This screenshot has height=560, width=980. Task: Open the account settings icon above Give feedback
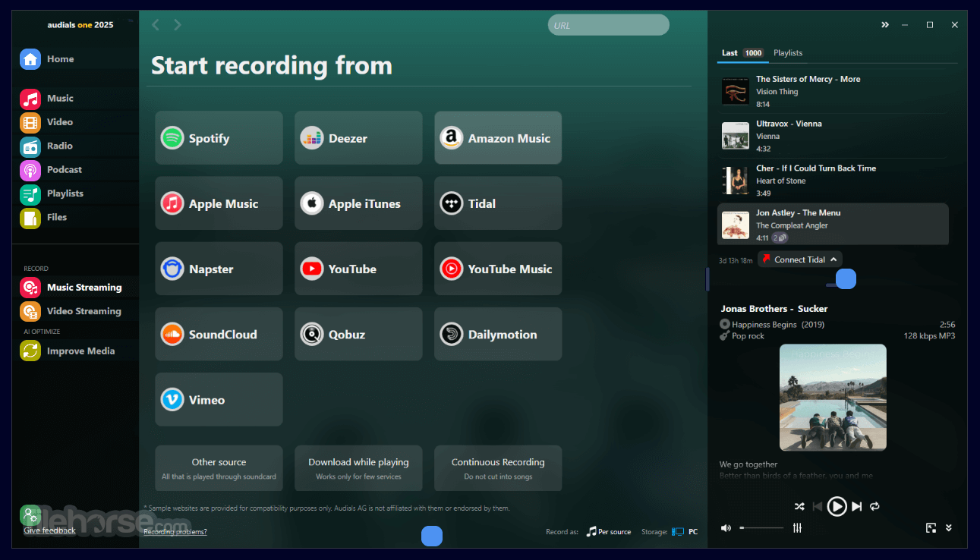tap(30, 515)
